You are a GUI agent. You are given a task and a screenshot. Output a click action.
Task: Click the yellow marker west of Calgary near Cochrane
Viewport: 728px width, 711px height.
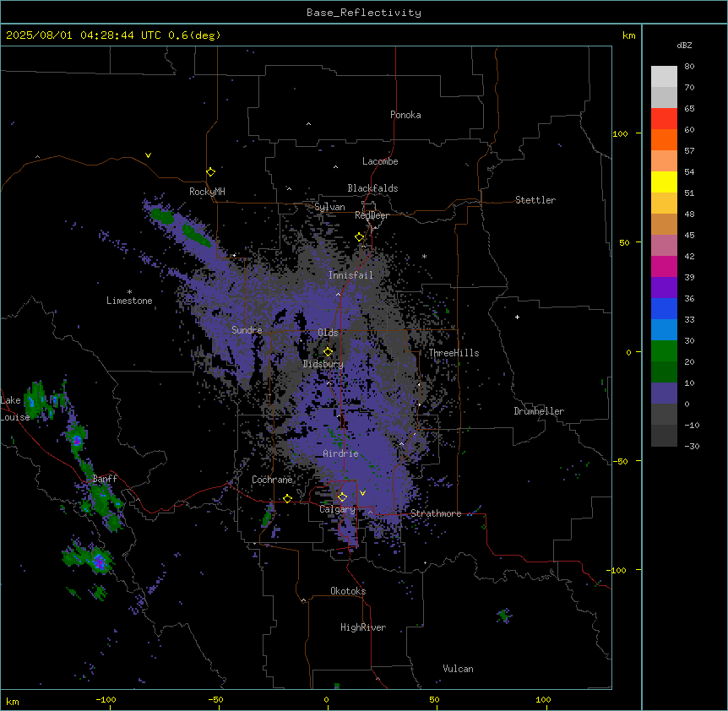(287, 499)
